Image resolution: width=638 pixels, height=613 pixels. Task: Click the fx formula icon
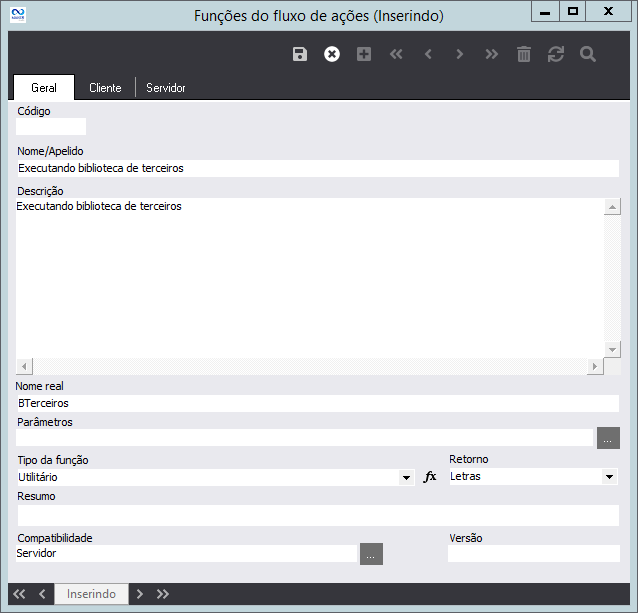coord(431,477)
